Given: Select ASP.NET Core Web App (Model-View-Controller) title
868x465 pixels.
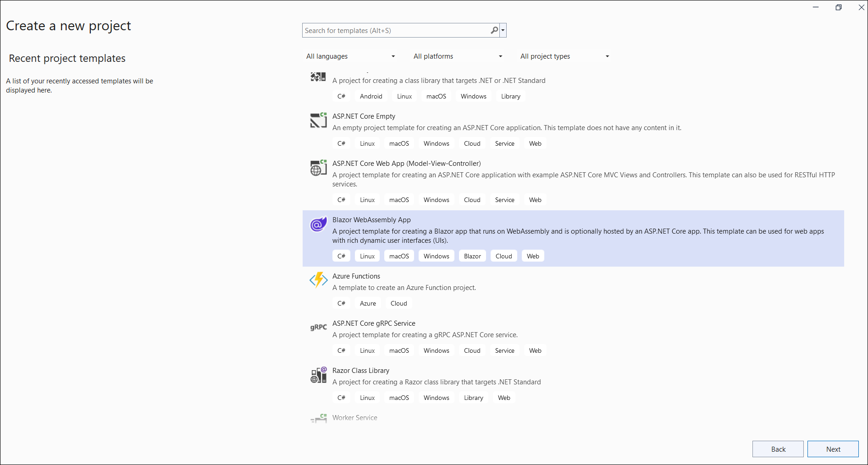Looking at the screenshot, I should 407,164.
